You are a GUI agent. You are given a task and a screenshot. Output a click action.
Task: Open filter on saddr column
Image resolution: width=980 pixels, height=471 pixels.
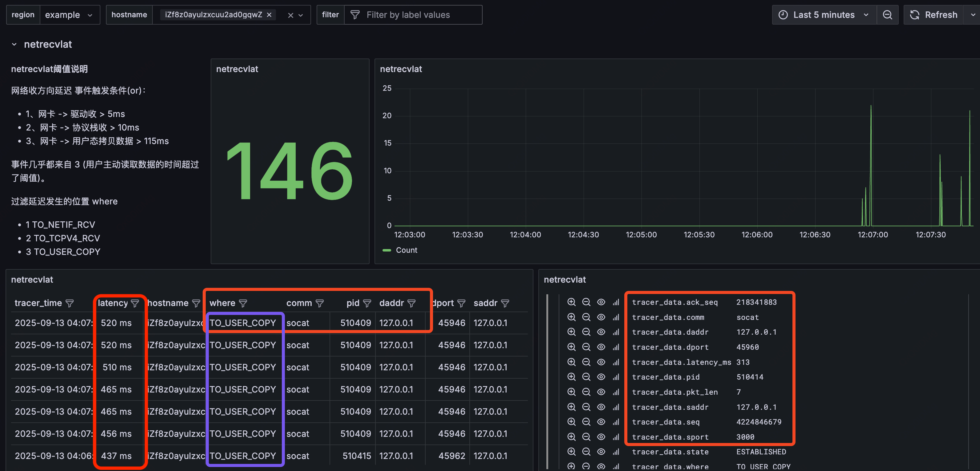point(505,303)
